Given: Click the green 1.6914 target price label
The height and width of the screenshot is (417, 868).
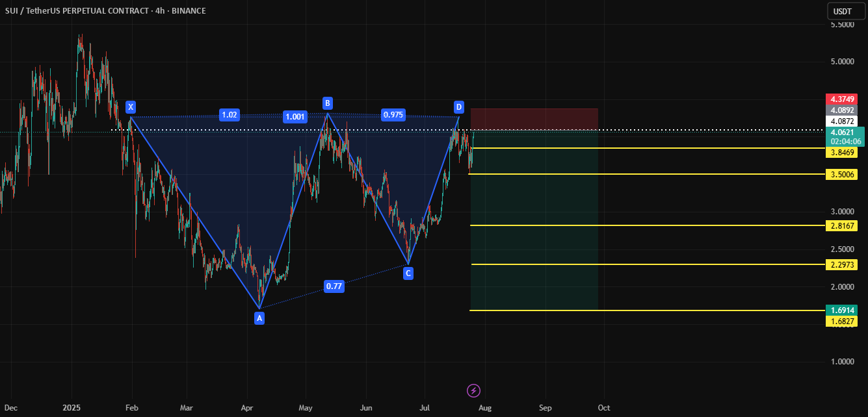Looking at the screenshot, I should pyautogui.click(x=841, y=310).
